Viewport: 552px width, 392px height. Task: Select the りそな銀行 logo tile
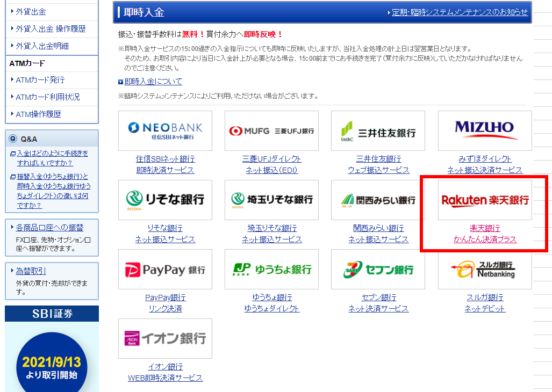(165, 200)
